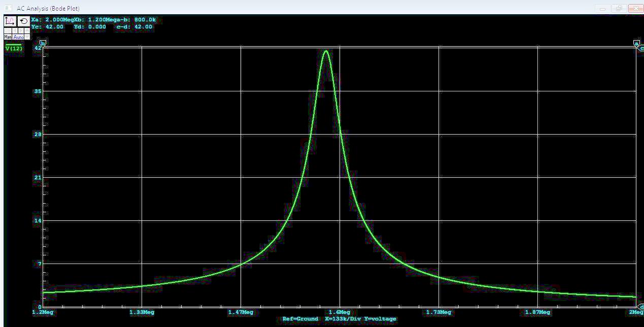Click the 1.6Meg x-axis label
This screenshot has height=327, width=644.
pyautogui.click(x=340, y=312)
